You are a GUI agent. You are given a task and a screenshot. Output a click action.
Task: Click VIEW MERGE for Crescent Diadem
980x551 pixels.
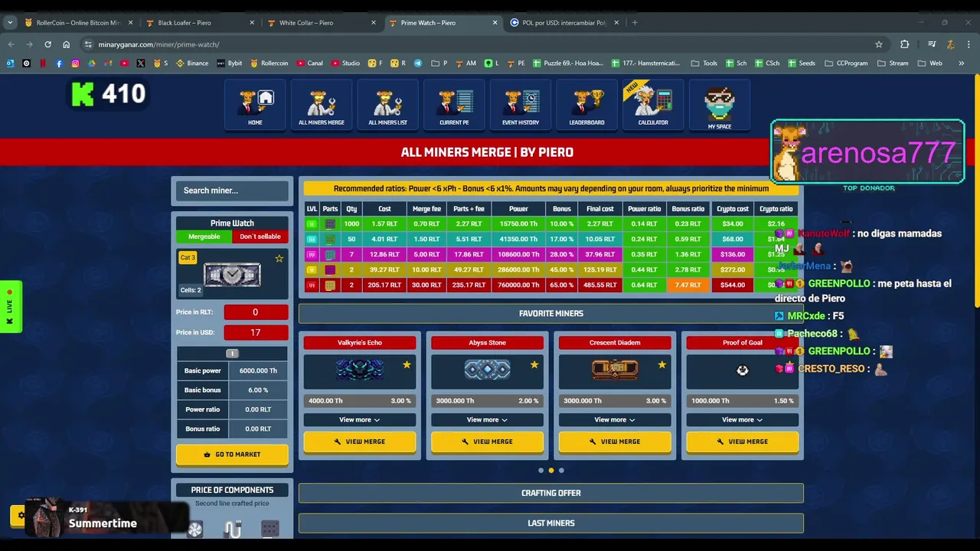tap(615, 442)
